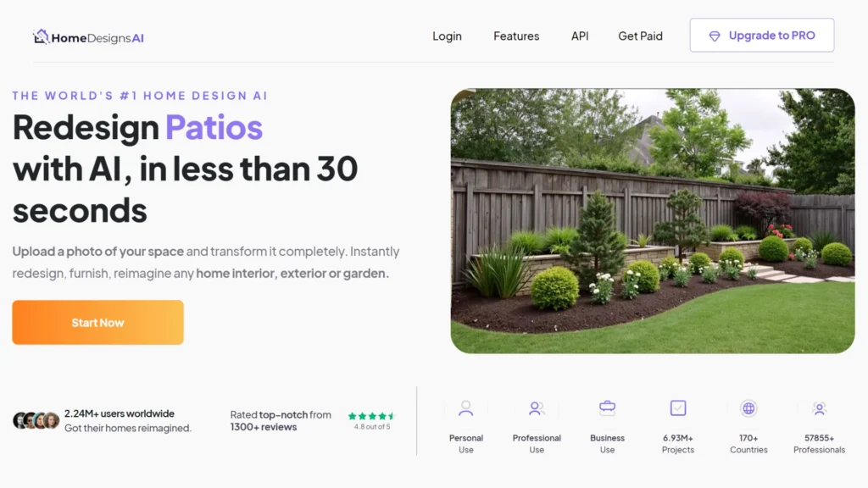Select the Personal Use person icon
The image size is (868, 488).
[x=466, y=408]
